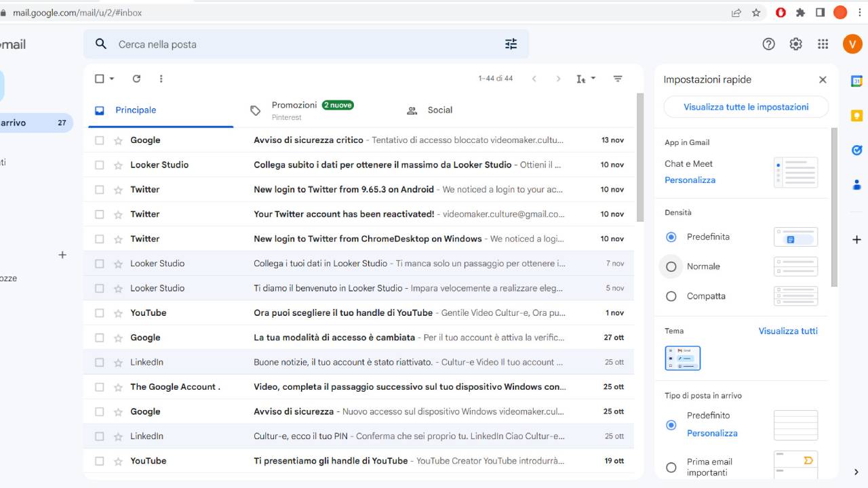Screen dimensions: 868x488
Task: Open the Google apps grid
Action: [823, 44]
